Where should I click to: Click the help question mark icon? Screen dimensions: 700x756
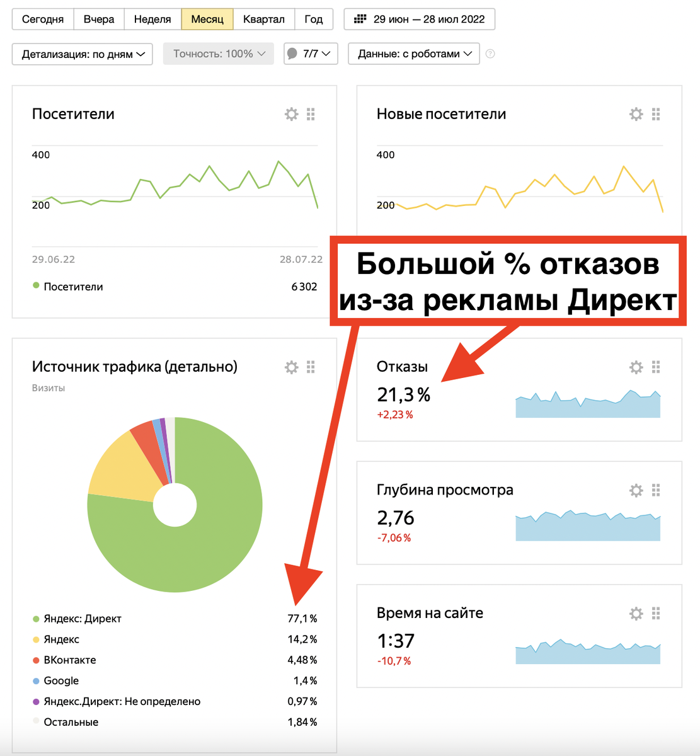(490, 54)
